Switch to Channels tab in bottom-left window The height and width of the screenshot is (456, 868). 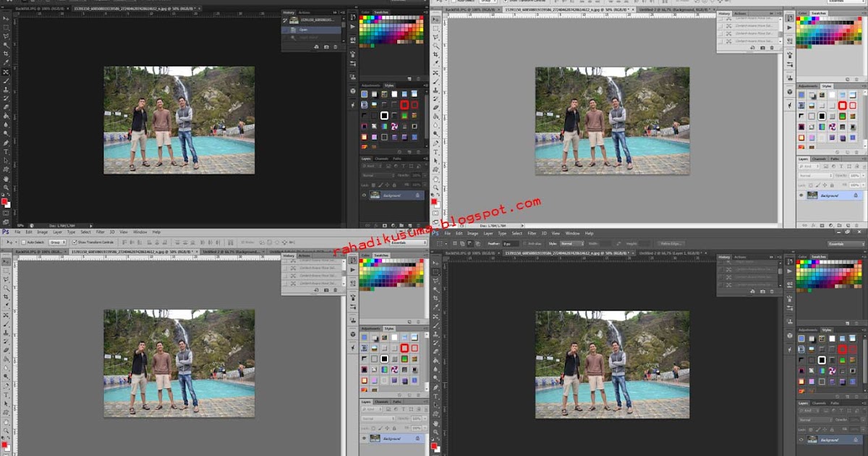[x=382, y=402]
